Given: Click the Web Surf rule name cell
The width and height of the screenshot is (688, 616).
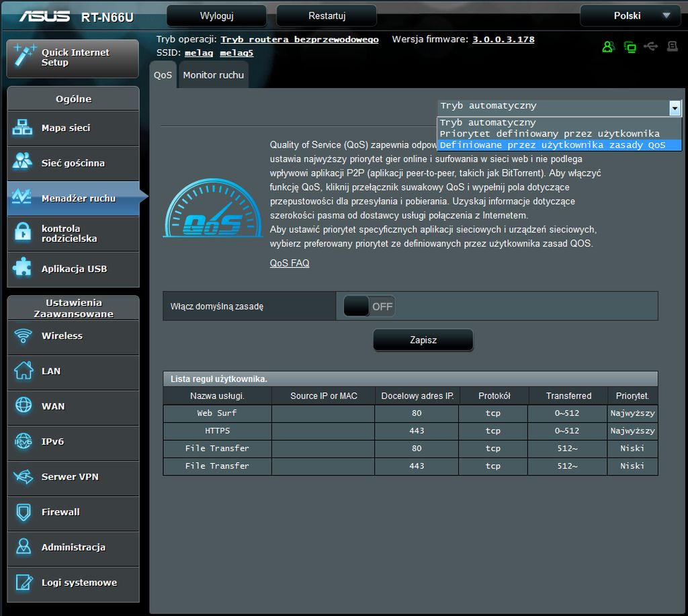Looking at the screenshot, I should tap(217, 413).
